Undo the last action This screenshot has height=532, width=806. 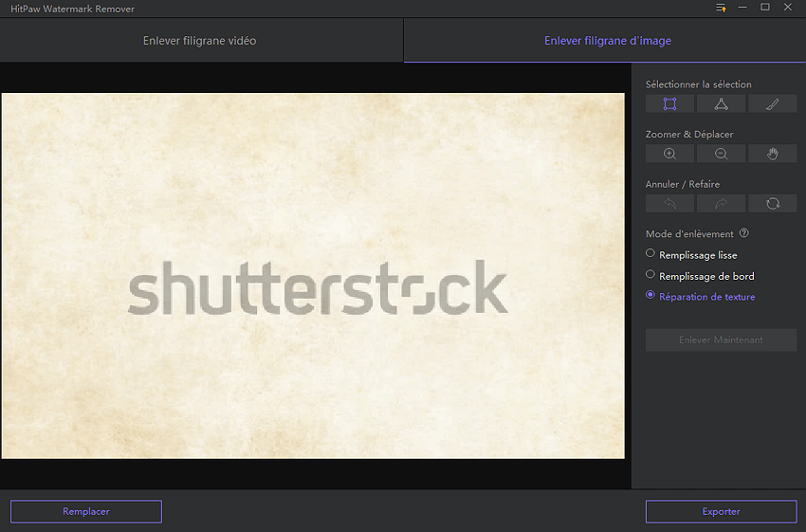tap(669, 204)
